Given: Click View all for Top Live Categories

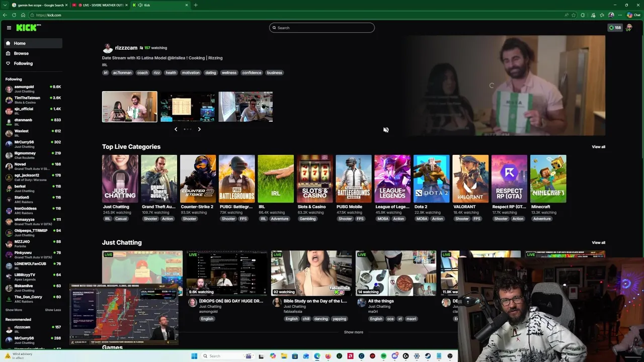Looking at the screenshot, I should (598, 147).
